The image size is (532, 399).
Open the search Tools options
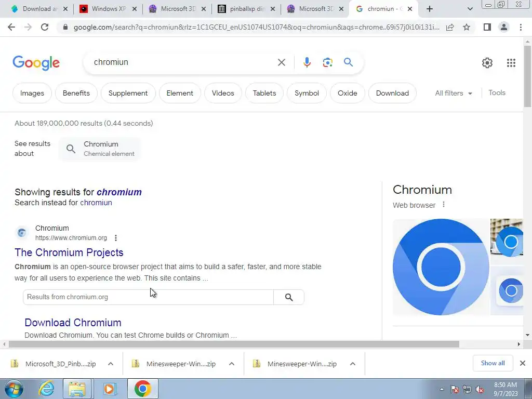(x=497, y=92)
